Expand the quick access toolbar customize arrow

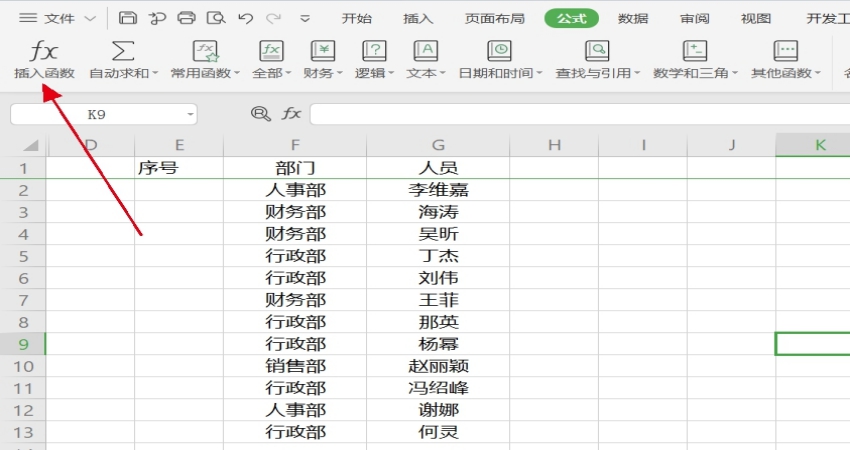tap(305, 18)
